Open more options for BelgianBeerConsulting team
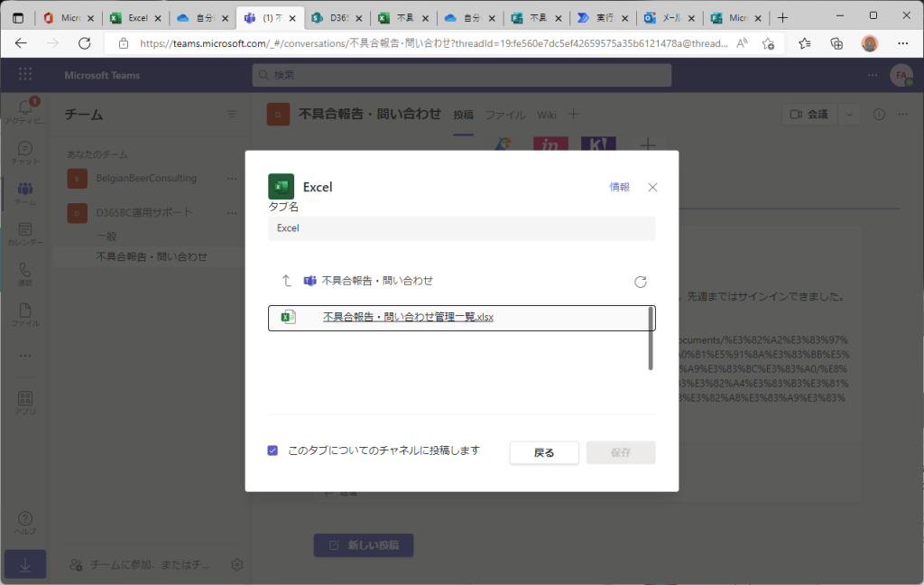The height and width of the screenshot is (585, 924). (x=232, y=178)
